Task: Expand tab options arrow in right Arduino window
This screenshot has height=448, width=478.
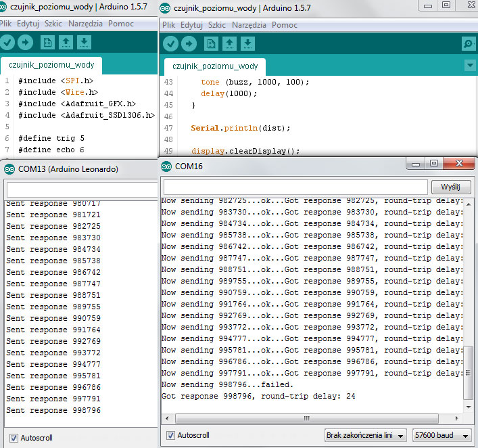Action: click(x=470, y=66)
